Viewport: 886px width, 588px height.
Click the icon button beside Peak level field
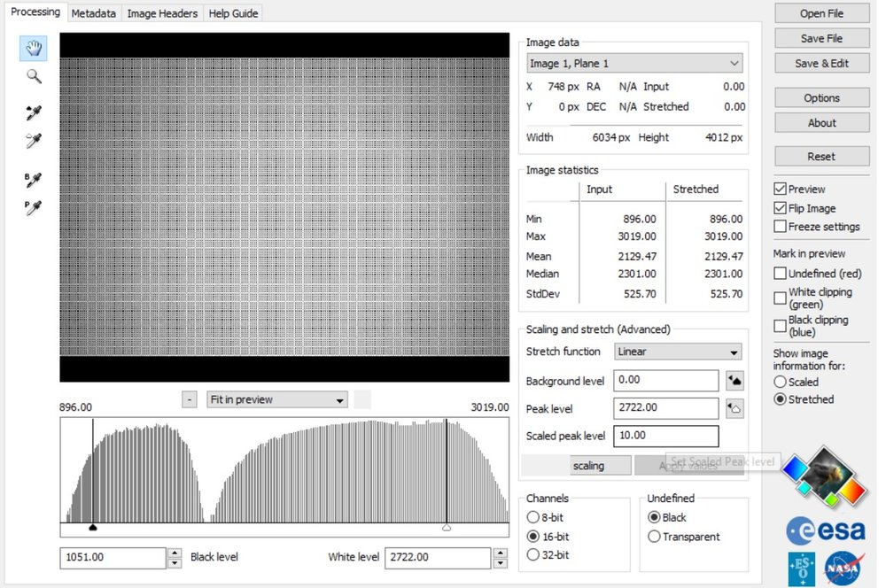[734, 408]
